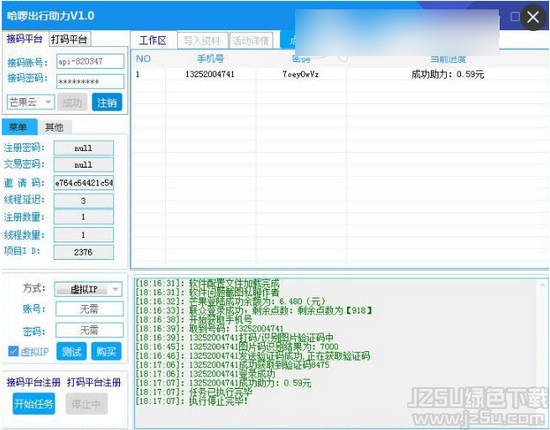Open the 活动详情 tab
Image resolution: width=550 pixels, height=430 pixels.
tap(250, 41)
